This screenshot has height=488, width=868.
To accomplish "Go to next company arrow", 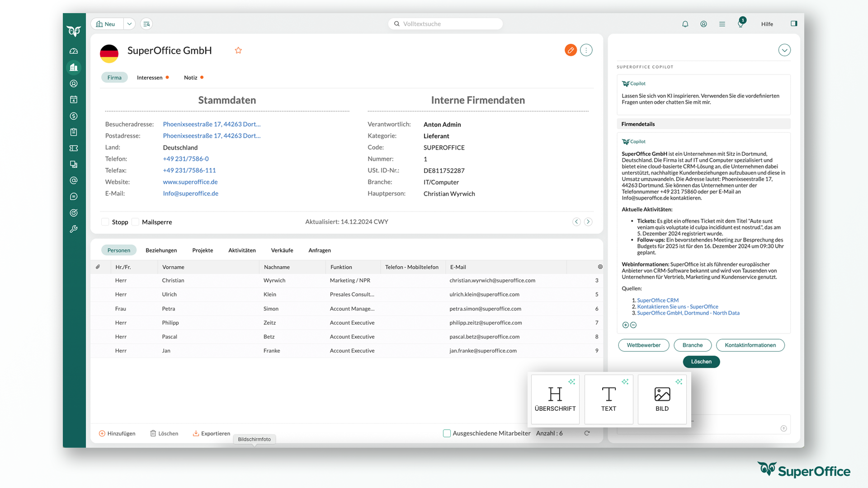I will click(x=588, y=222).
